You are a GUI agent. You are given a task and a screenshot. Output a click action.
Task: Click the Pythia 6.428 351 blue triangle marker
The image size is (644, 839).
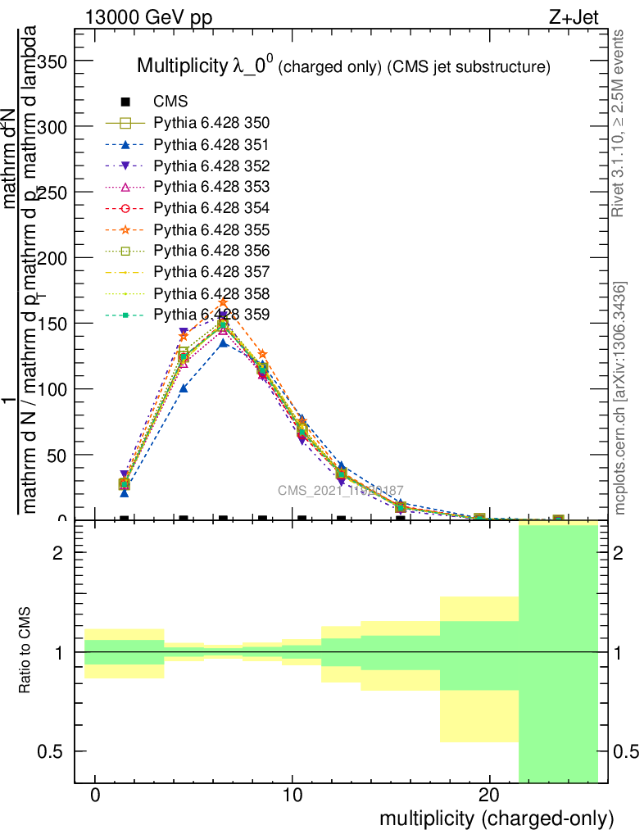[125, 144]
